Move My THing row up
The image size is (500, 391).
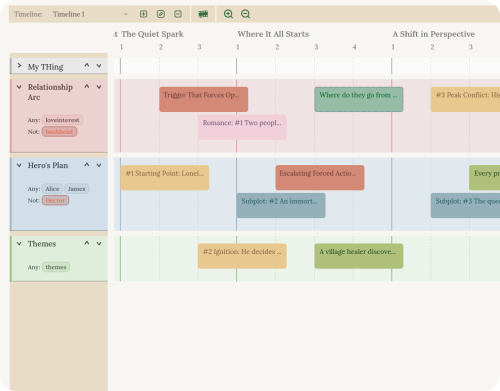click(x=87, y=65)
